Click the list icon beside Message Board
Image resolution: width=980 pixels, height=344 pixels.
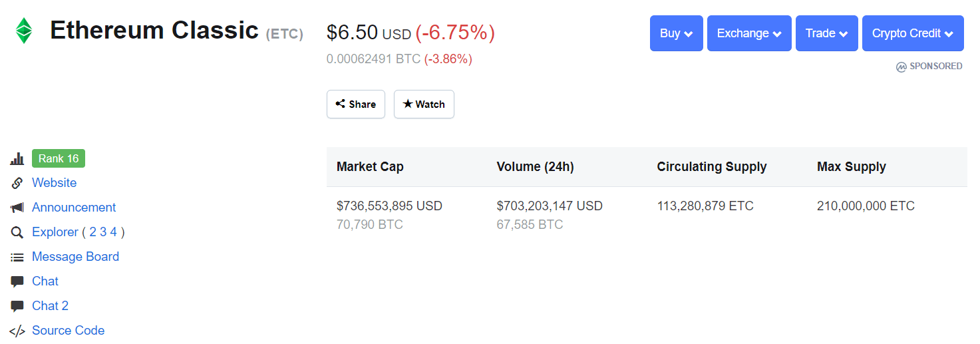(17, 257)
